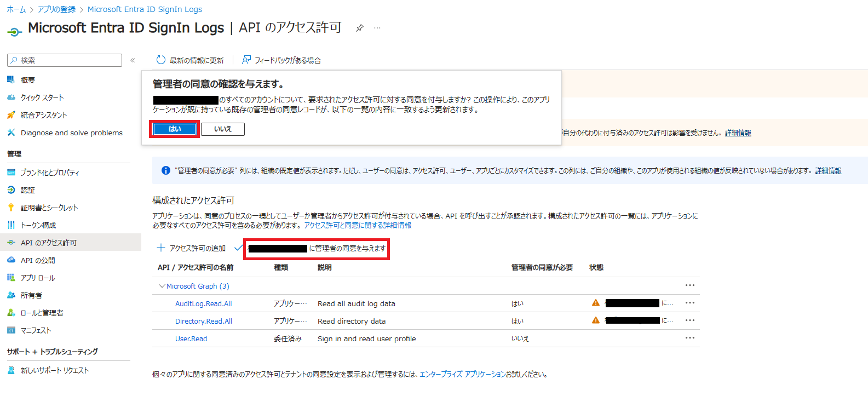Select Read directory data description
Screen dimensions: 868x396
tap(352, 321)
